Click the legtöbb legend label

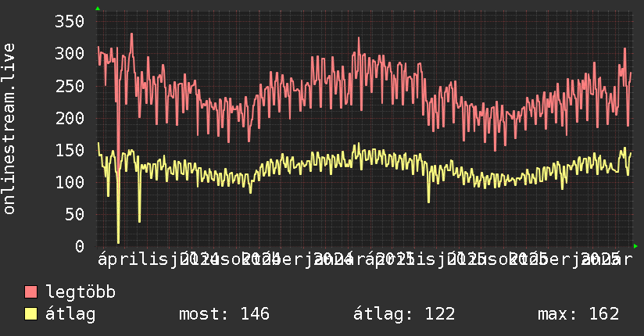(80, 291)
